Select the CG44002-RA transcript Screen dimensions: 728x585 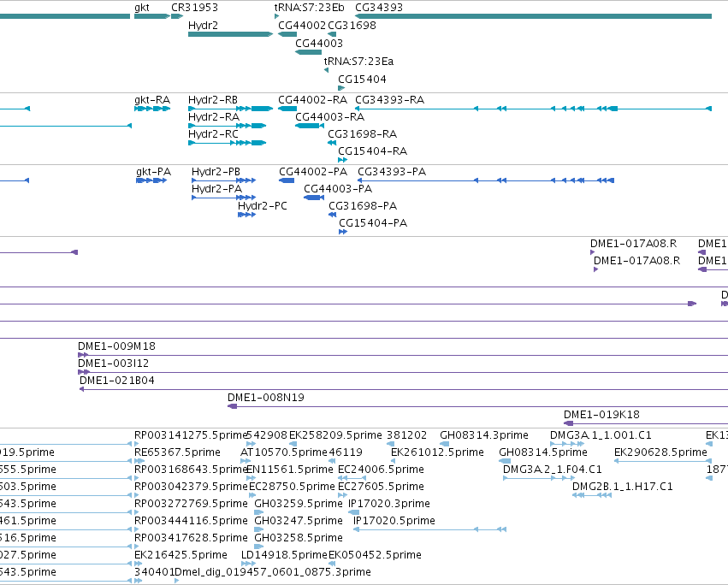[x=287, y=109]
